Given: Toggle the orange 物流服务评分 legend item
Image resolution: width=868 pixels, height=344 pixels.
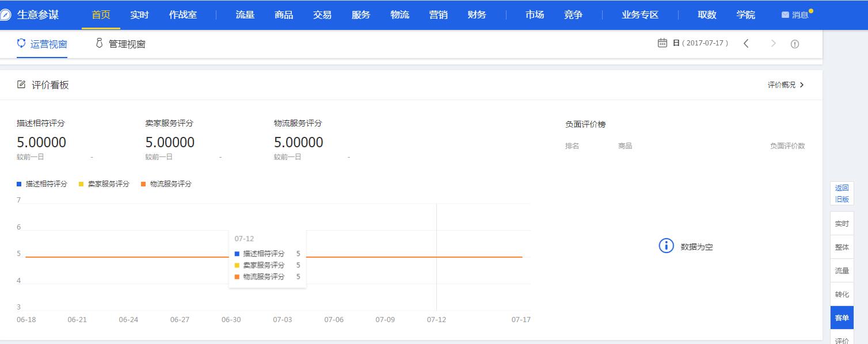Looking at the screenshot, I should (x=167, y=184).
